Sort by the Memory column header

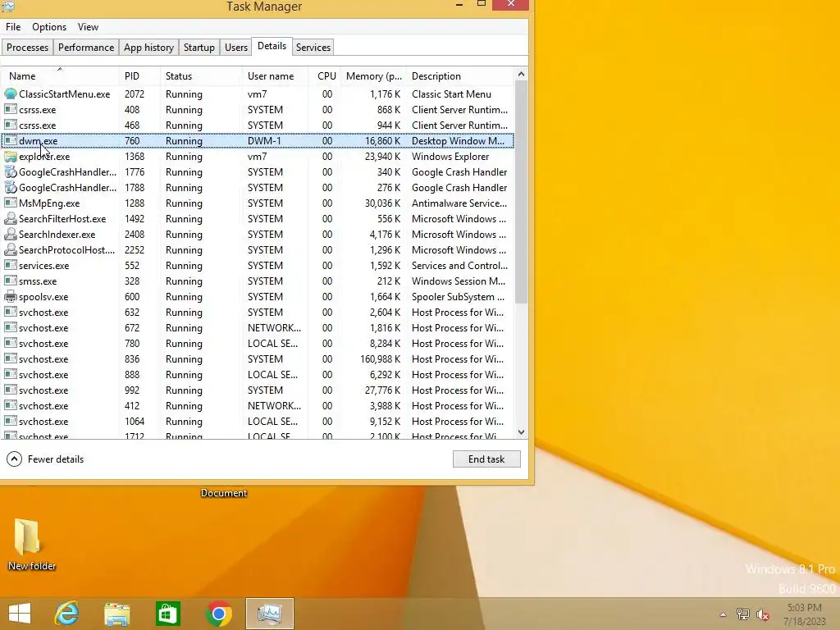373,76
